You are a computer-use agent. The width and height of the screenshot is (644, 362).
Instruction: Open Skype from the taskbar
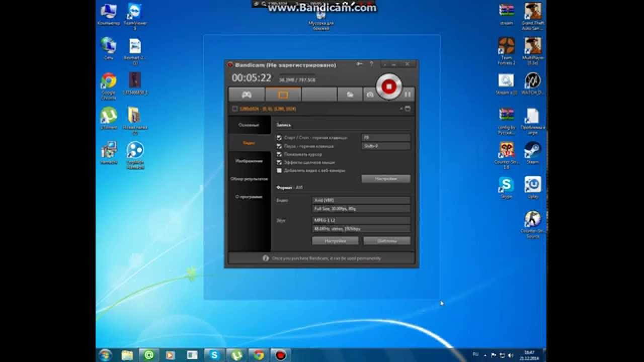click(x=215, y=355)
